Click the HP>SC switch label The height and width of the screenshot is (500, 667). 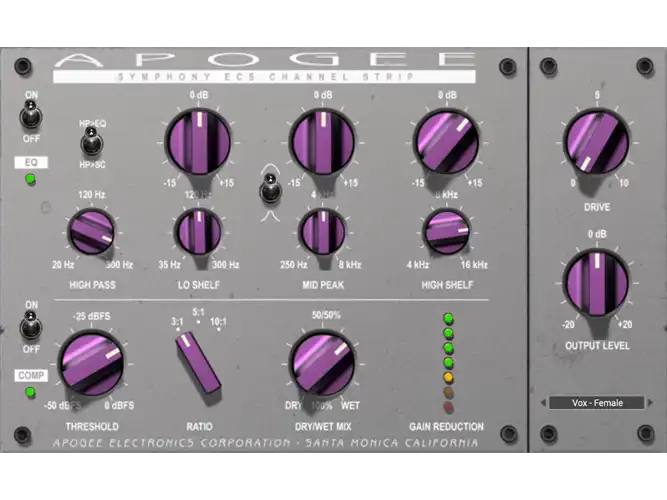click(x=92, y=164)
